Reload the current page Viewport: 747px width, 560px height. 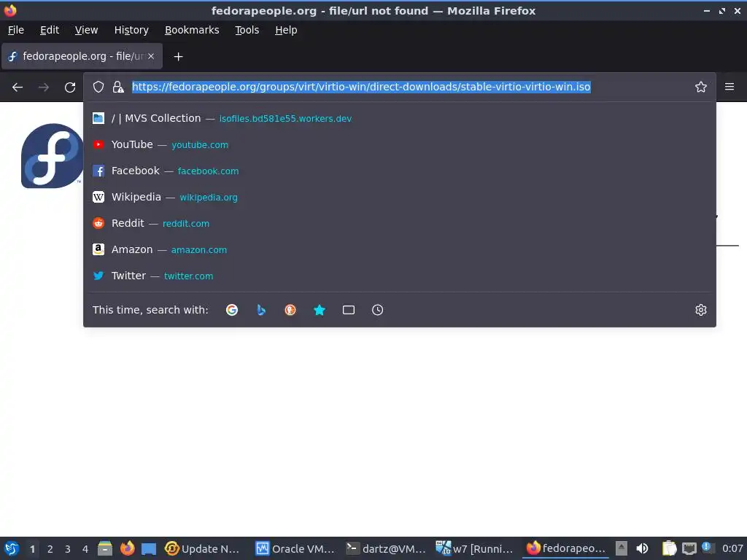tap(70, 87)
